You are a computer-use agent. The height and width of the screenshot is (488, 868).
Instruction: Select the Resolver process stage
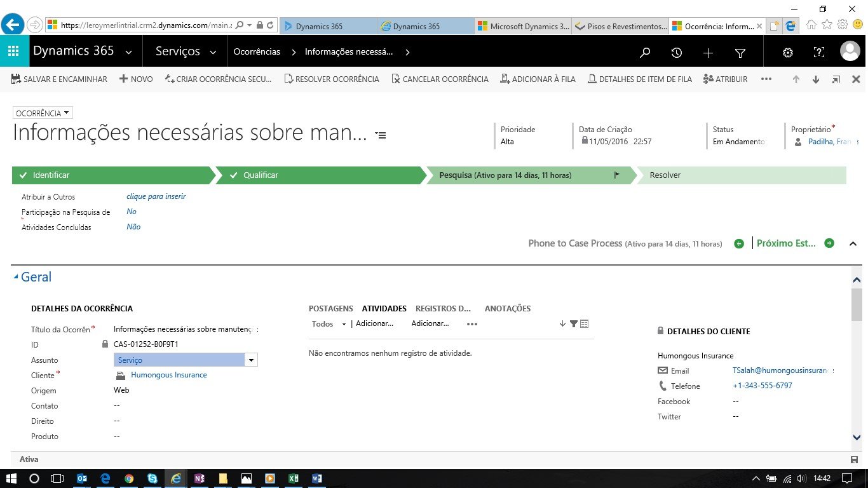point(741,175)
